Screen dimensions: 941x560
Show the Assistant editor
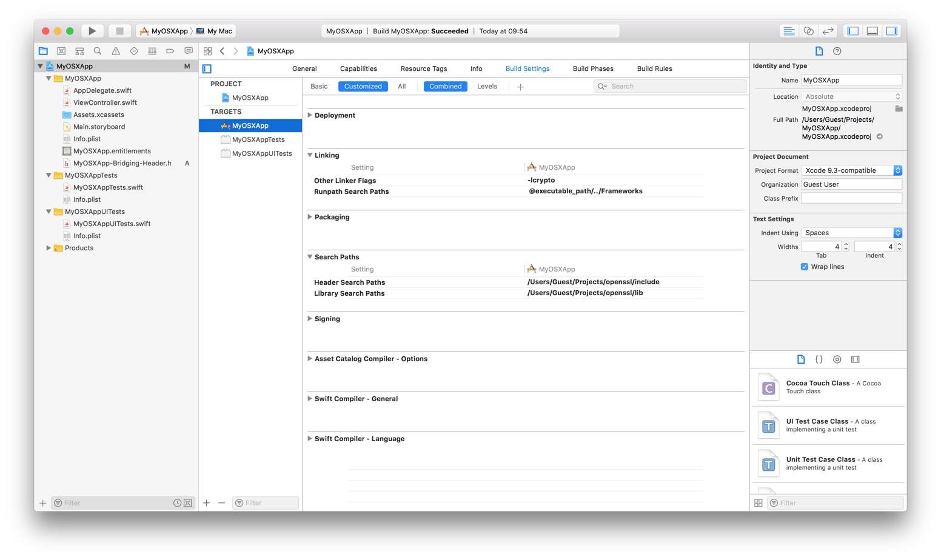click(x=808, y=31)
